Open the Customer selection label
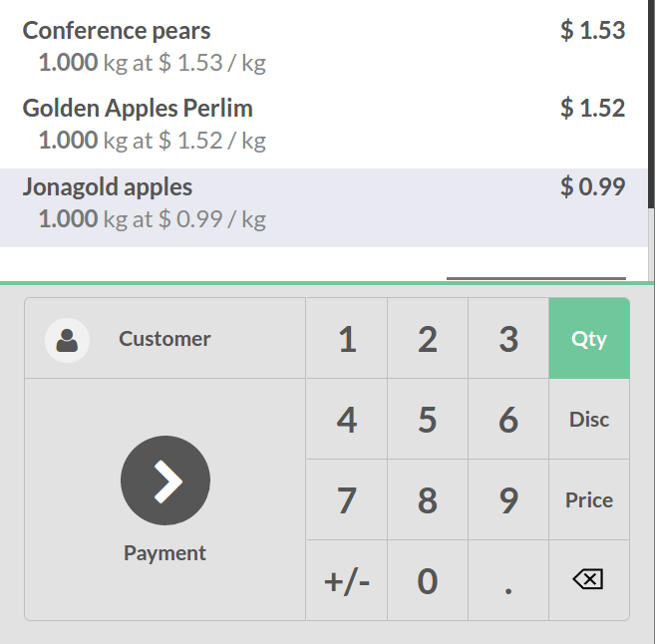Image resolution: width=655 pixels, height=644 pixels. (165, 338)
